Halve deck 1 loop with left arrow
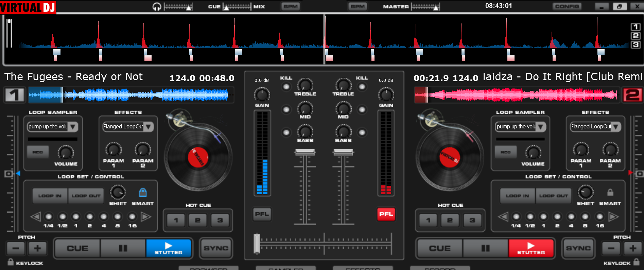Viewport: 644px width, 270px height. coord(35,216)
